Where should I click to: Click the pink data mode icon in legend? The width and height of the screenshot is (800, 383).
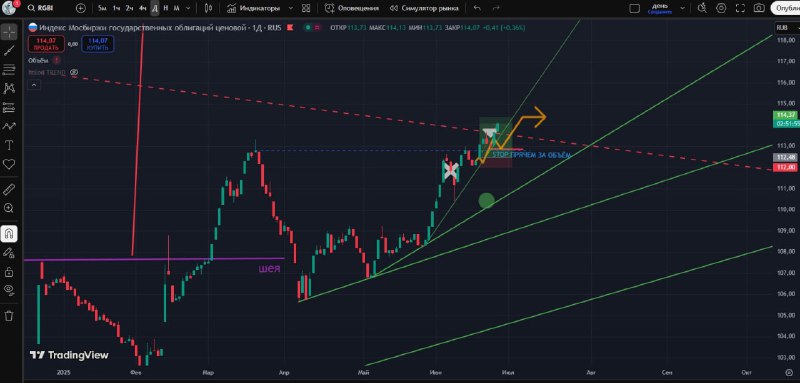pyautogui.click(x=317, y=28)
